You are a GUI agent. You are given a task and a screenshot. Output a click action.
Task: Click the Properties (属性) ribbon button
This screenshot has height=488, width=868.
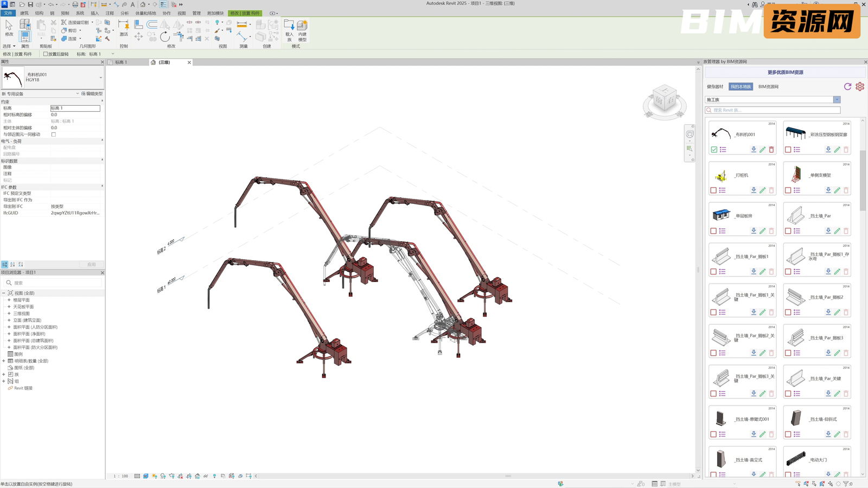pyautogui.click(x=25, y=36)
